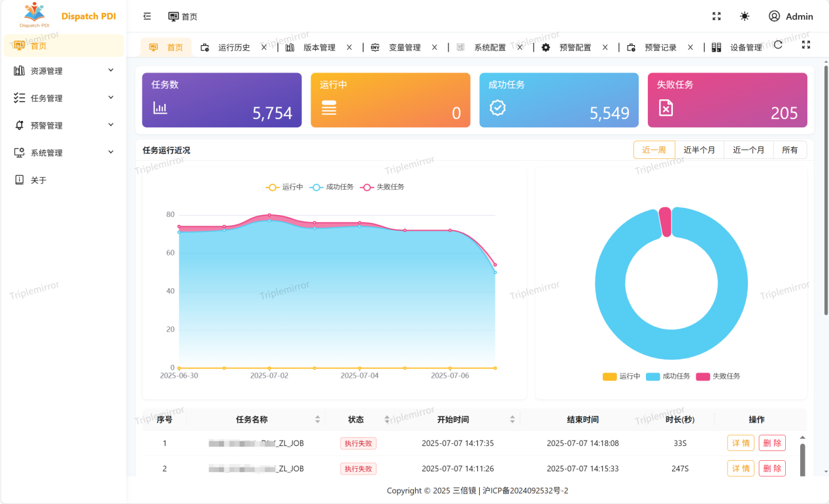Open the 关于 info page in sidebar
Image resolution: width=829 pixels, height=504 pixels.
pyautogui.click(x=39, y=180)
